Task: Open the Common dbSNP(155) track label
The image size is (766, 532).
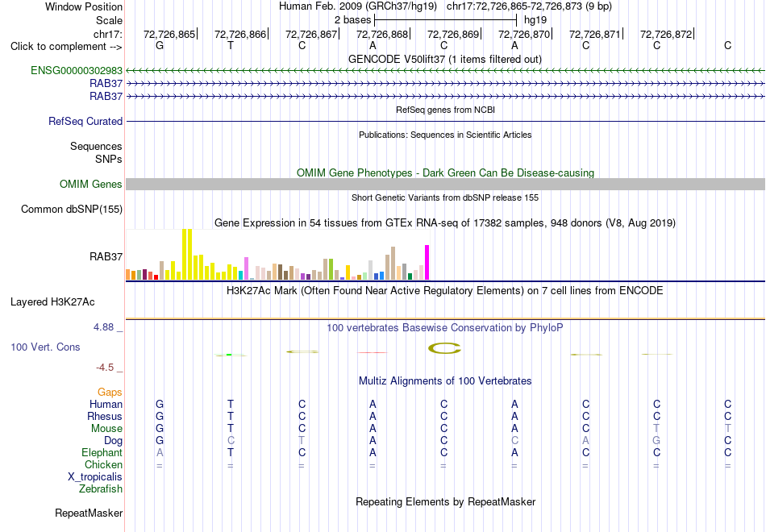Action: click(x=71, y=209)
